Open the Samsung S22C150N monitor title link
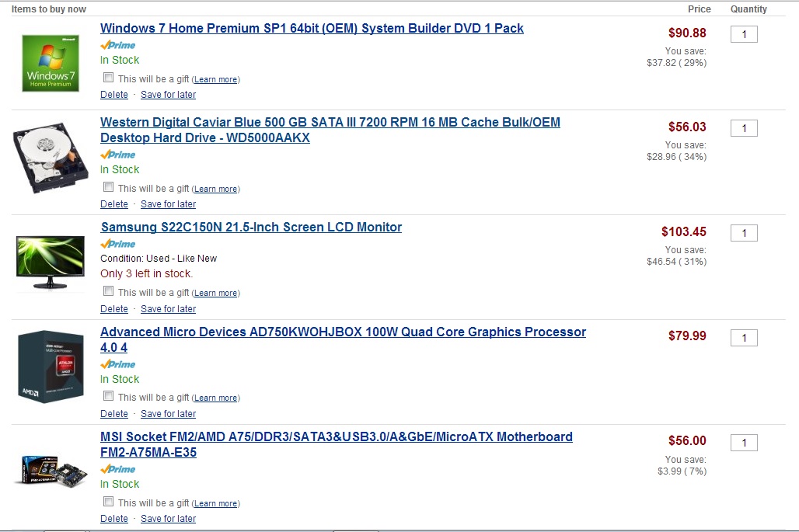Screen dimensions: 799x532 [251, 228]
